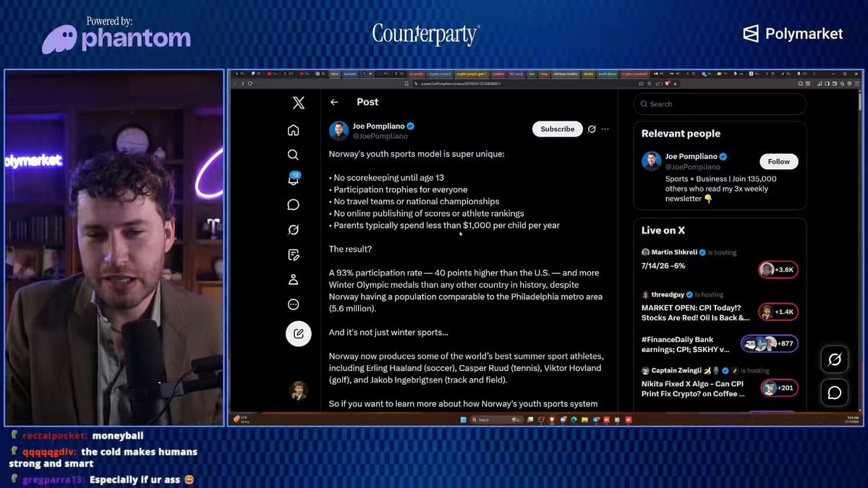The image size is (868, 488).
Task: Click 'And it's not just winter sports...'
Action: (388, 333)
